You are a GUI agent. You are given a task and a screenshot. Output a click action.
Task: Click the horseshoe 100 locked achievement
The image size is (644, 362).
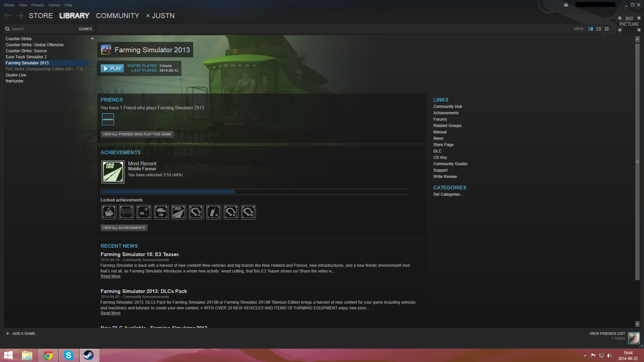pyautogui.click(x=249, y=212)
